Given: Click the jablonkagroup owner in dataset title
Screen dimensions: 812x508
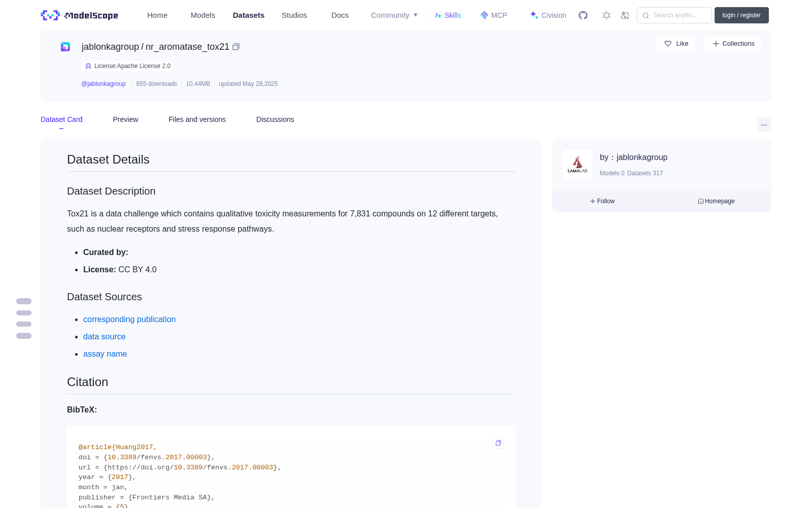Looking at the screenshot, I should tap(110, 47).
